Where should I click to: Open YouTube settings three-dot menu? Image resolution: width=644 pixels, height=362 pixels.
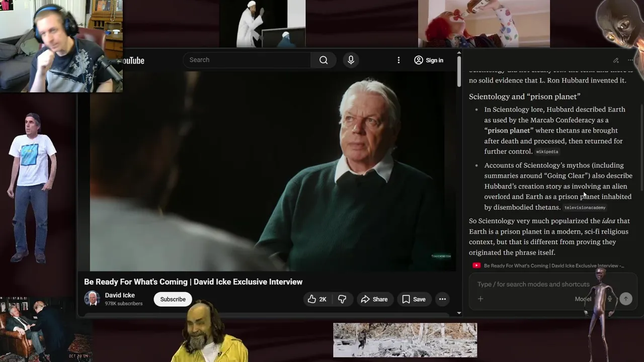pos(398,60)
